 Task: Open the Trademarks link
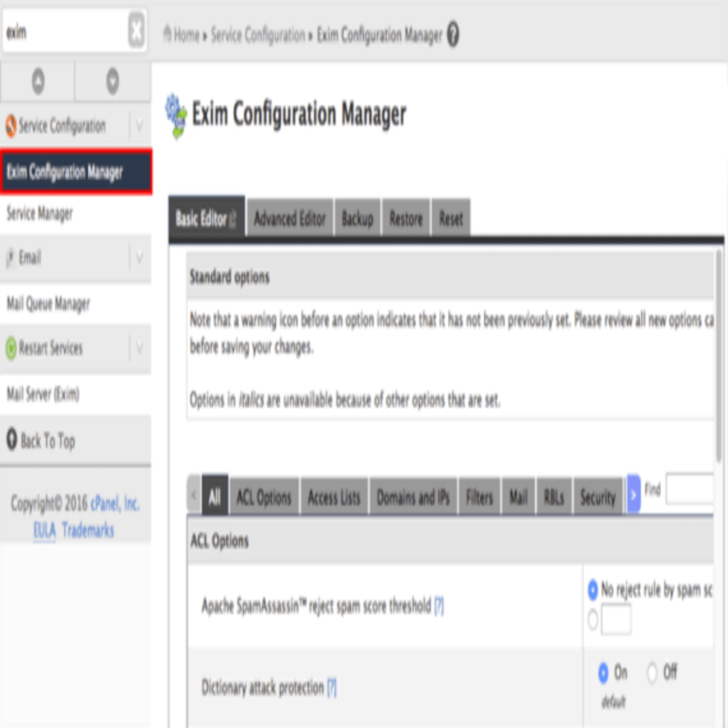pyautogui.click(x=87, y=530)
